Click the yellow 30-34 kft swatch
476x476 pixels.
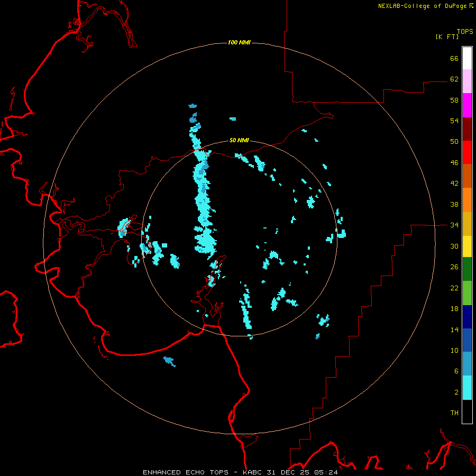[x=467, y=246]
